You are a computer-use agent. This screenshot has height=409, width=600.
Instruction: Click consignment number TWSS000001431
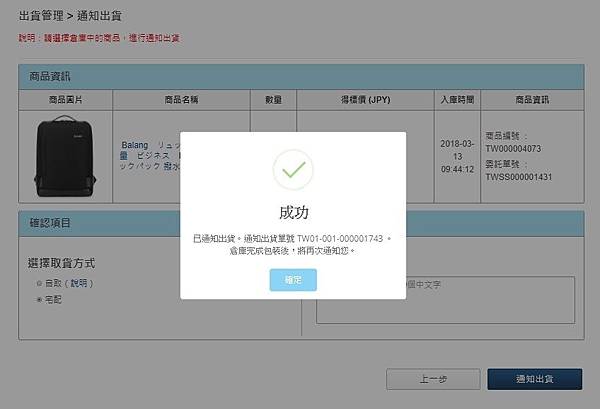click(x=518, y=177)
